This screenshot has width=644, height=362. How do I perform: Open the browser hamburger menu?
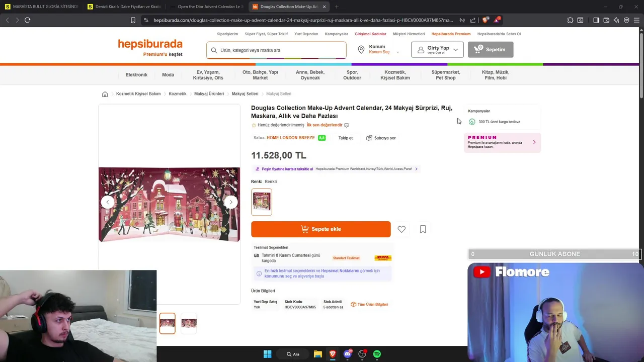click(636, 20)
